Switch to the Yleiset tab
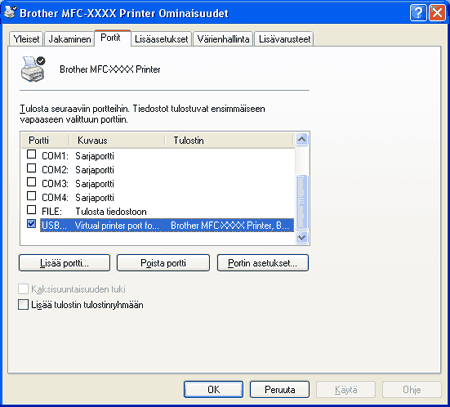The width and height of the screenshot is (450, 407). click(26, 39)
